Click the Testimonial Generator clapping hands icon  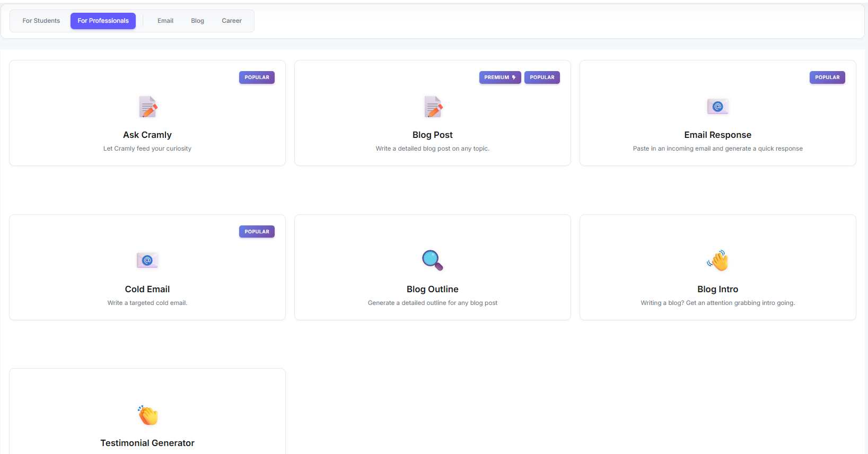click(148, 415)
